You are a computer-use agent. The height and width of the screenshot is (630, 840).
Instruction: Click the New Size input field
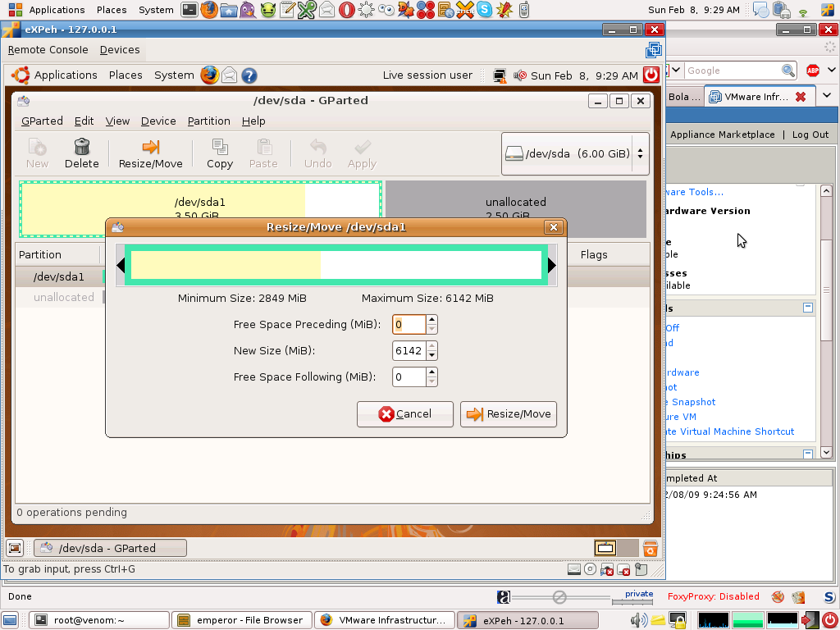tap(409, 351)
